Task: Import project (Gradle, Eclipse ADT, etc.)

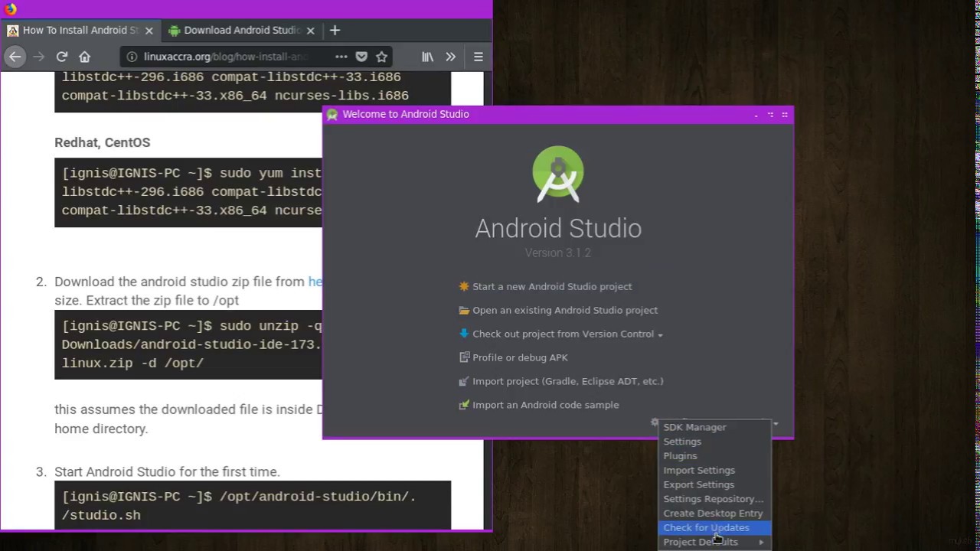Action: 567,381
